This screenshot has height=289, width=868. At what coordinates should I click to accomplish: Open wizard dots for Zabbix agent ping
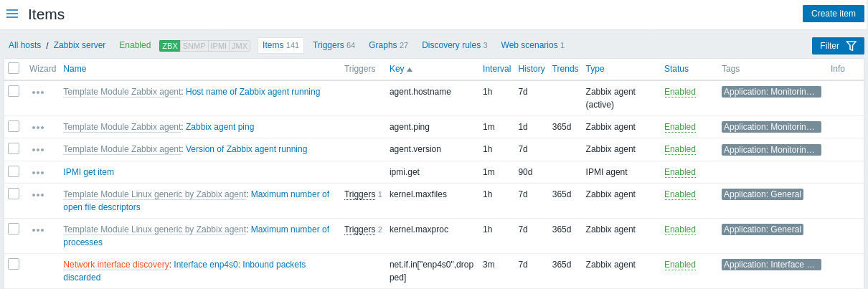38,128
